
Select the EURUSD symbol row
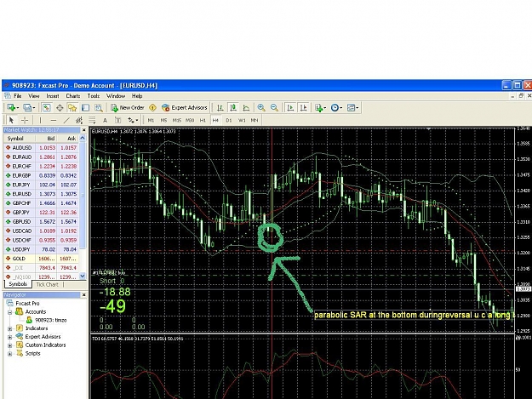point(41,194)
